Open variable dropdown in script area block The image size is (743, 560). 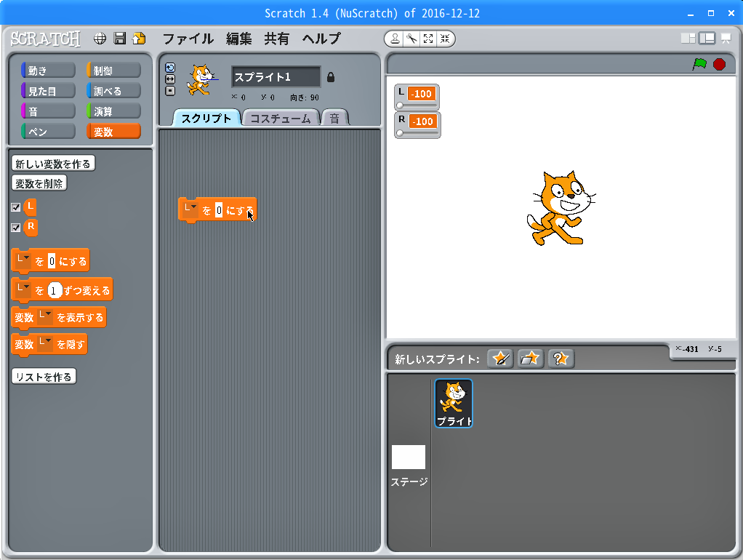point(190,209)
